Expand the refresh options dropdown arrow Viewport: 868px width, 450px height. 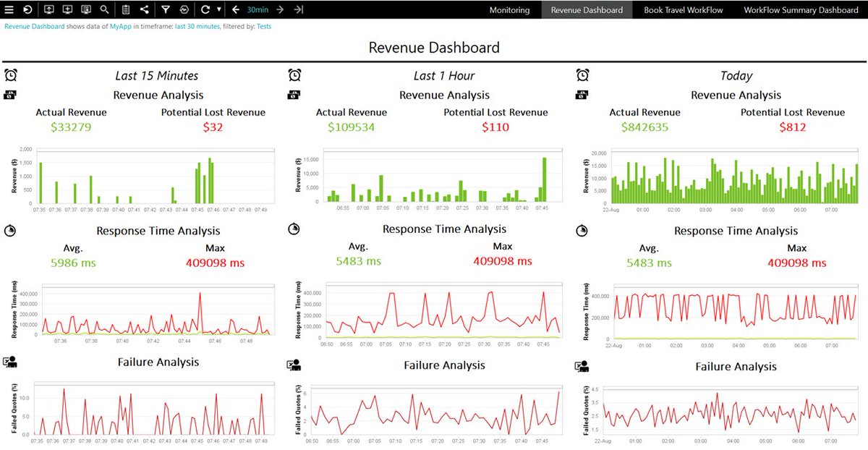click(218, 10)
